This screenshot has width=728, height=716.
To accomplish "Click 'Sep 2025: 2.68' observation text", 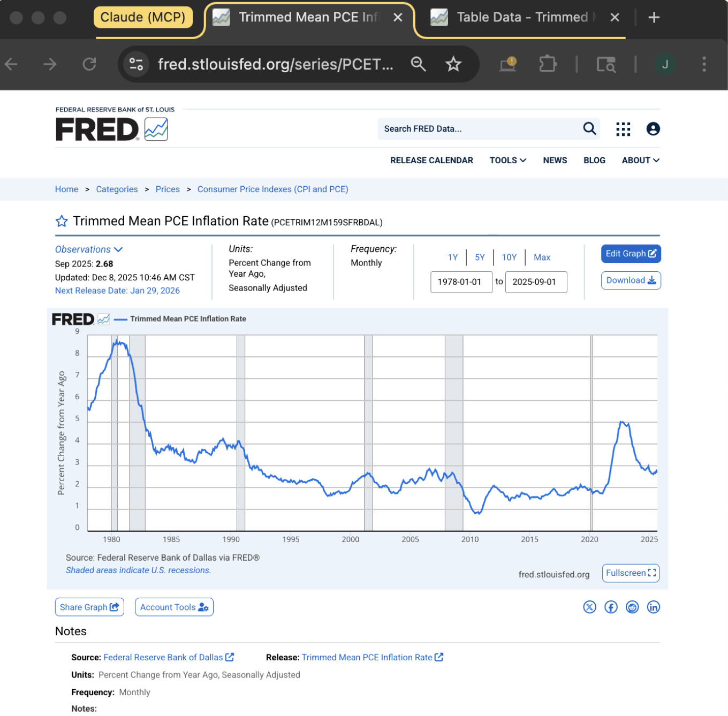I will click(x=84, y=264).
